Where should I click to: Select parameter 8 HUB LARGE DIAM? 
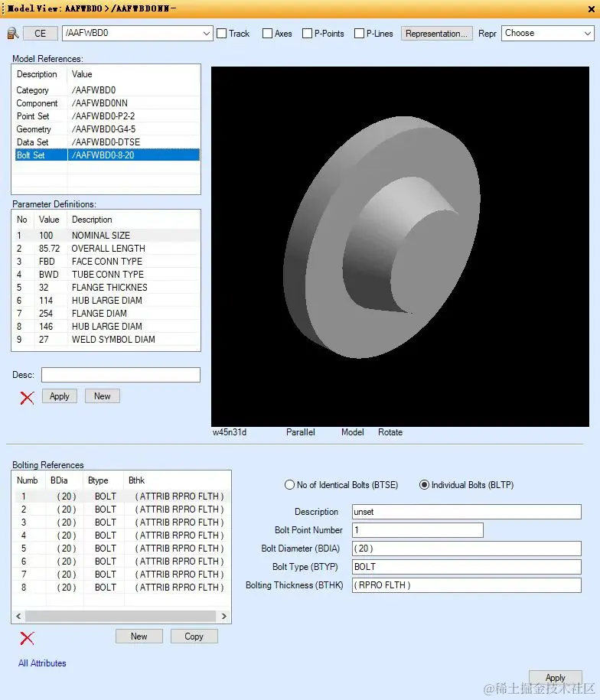tap(107, 327)
